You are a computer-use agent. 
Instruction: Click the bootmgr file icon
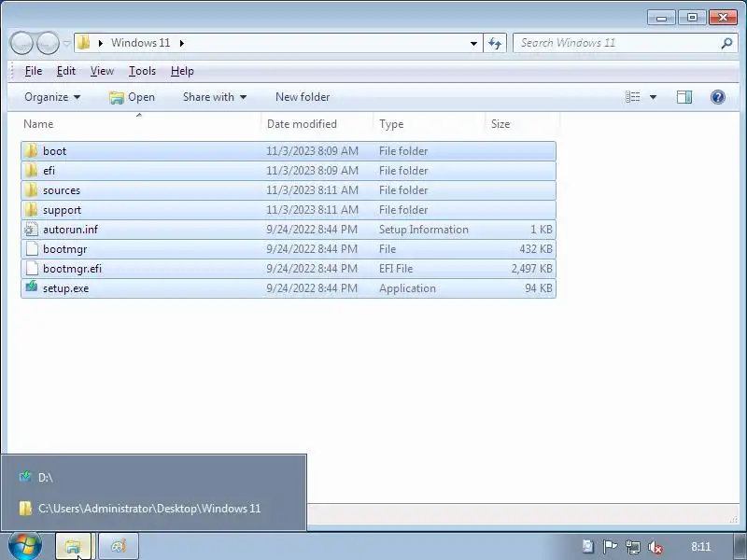(32, 249)
